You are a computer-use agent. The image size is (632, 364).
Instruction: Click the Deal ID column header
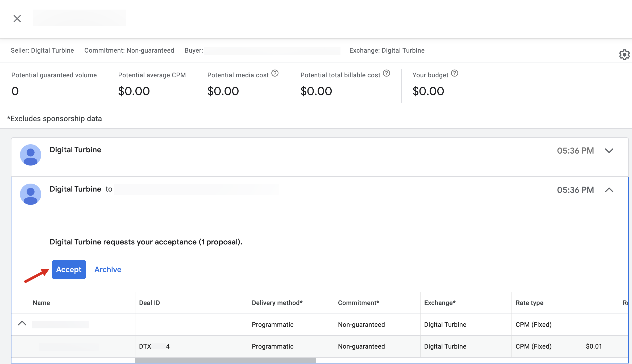click(x=149, y=303)
